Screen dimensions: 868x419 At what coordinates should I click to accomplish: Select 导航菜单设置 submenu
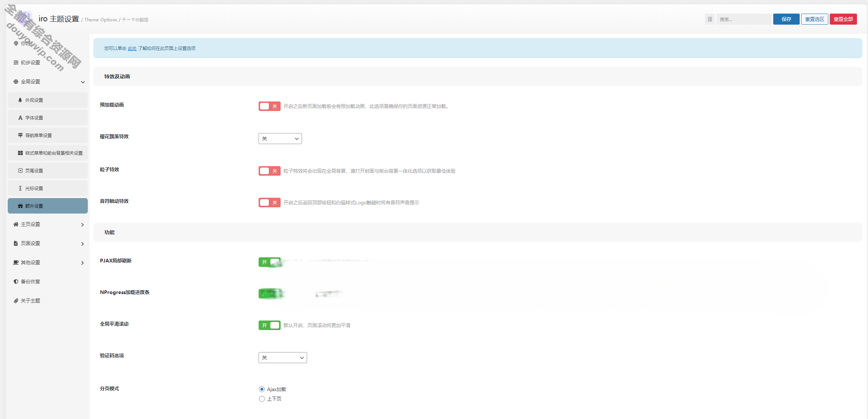click(x=48, y=135)
